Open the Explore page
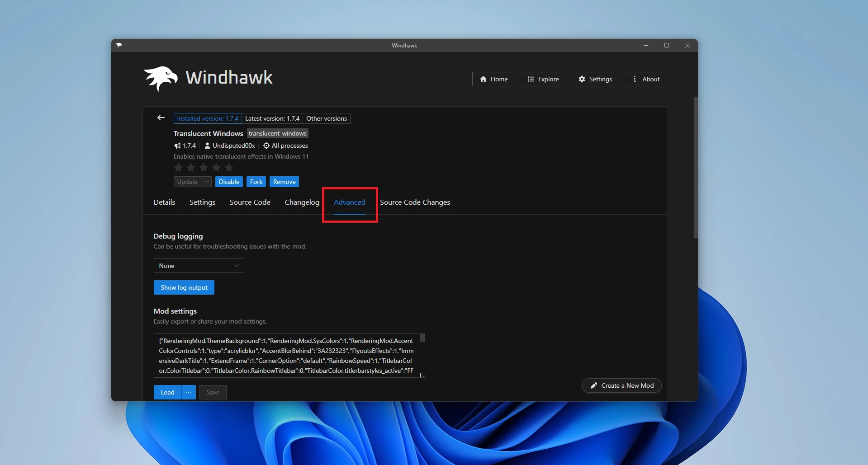 point(543,79)
